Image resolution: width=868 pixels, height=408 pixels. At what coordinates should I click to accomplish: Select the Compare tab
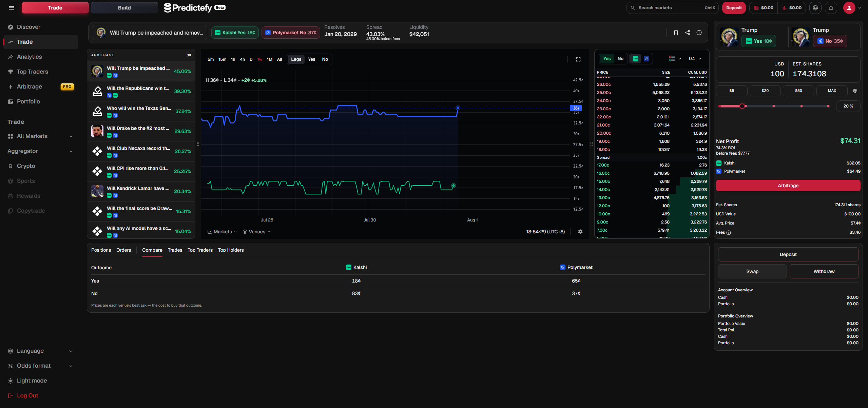pyautogui.click(x=152, y=250)
